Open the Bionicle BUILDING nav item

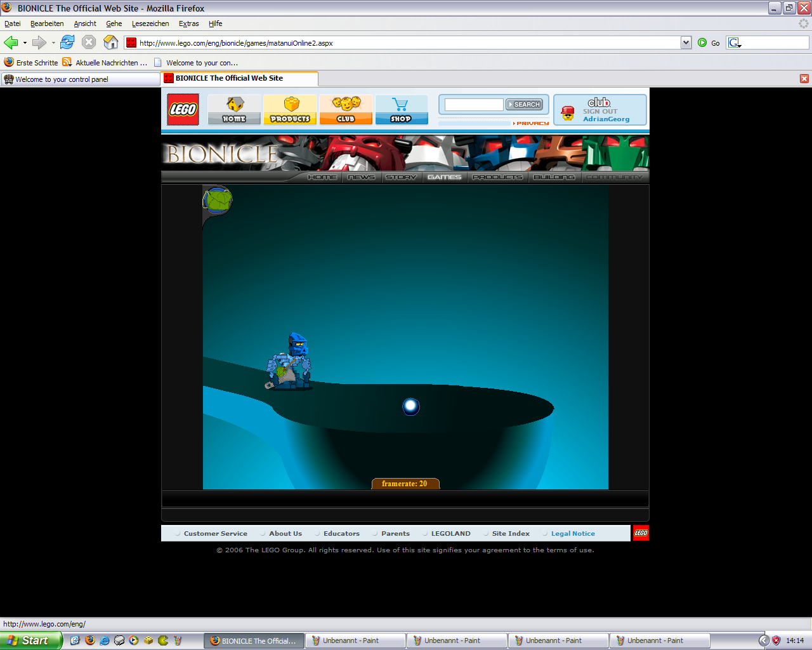[x=554, y=177]
